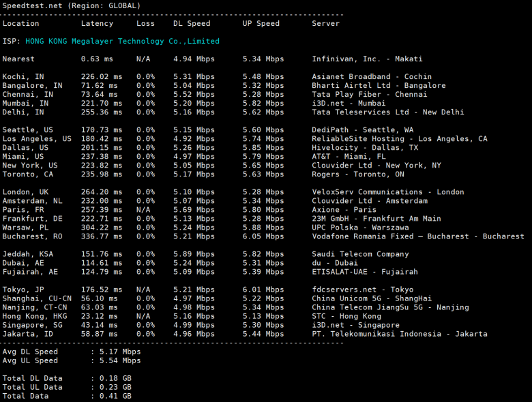
Task: Click upload speed '6.05 Mbps'
Action: pos(263,236)
